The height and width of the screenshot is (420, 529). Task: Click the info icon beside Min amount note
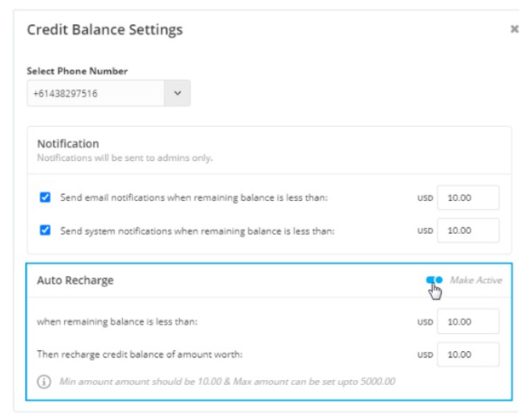tap(44, 382)
